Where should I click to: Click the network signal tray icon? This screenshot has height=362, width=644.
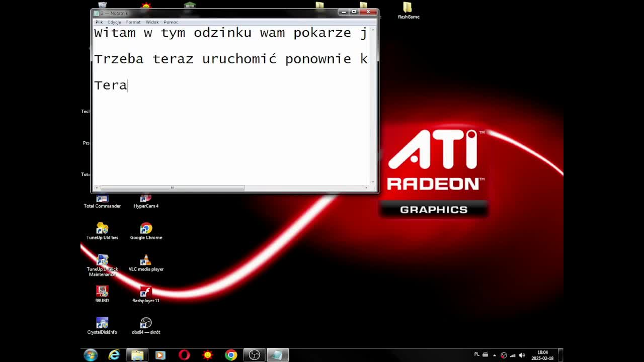point(513,355)
